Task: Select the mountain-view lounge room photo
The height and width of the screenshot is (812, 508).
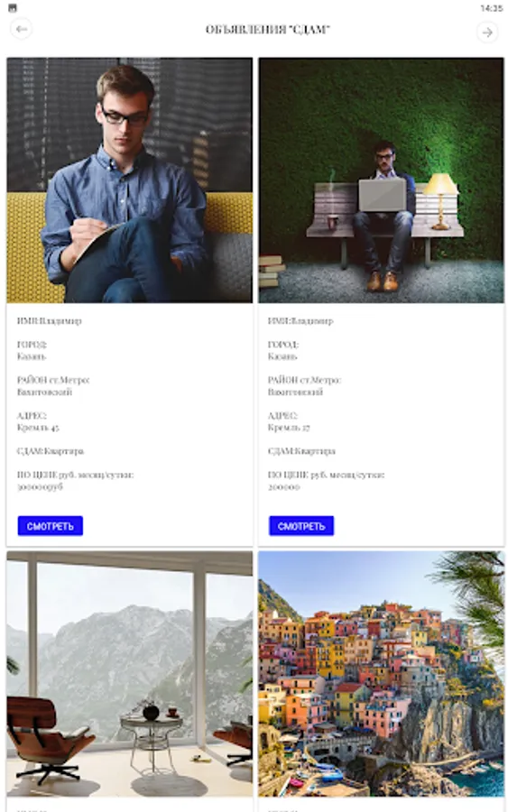Action: coord(129,674)
